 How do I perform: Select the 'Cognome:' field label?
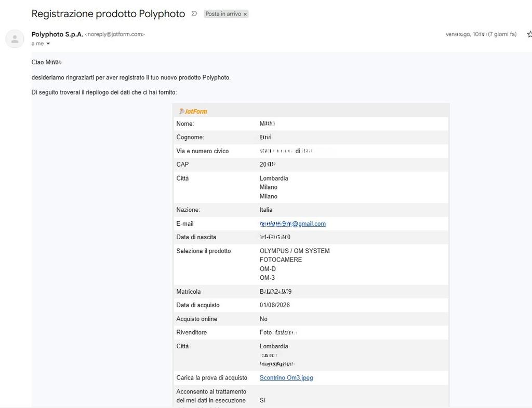[190, 137]
